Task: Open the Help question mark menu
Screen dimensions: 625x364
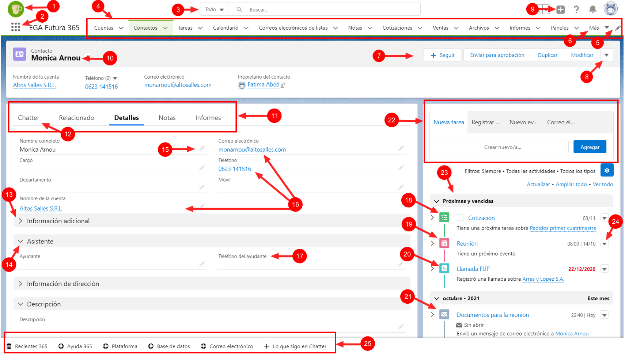Action: click(576, 10)
